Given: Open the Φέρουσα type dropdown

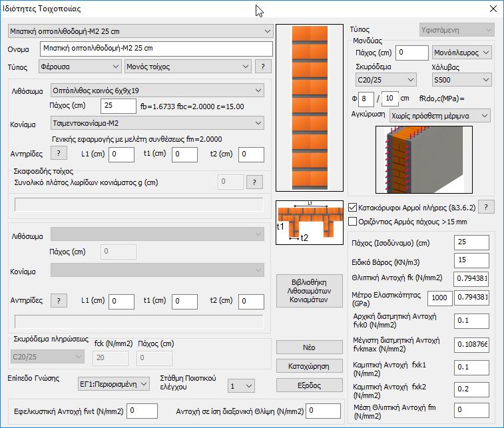Looking at the screenshot, I should pos(80,67).
